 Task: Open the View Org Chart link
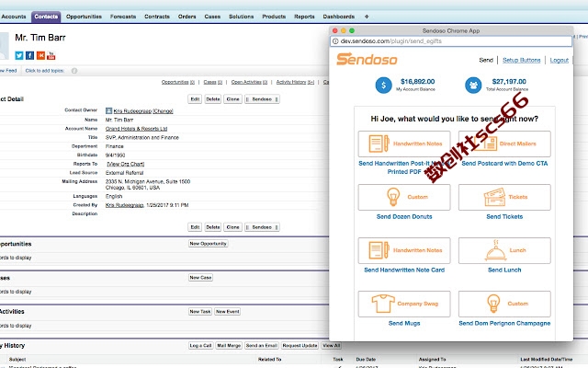coord(126,164)
